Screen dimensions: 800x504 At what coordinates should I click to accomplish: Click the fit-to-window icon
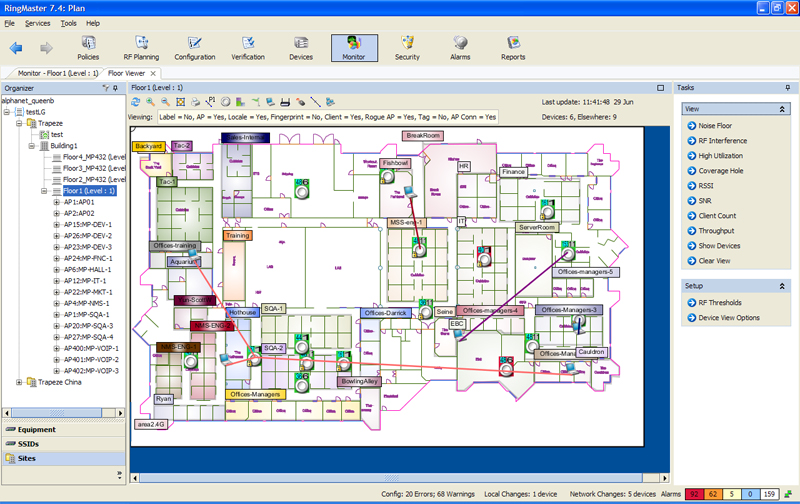181,102
